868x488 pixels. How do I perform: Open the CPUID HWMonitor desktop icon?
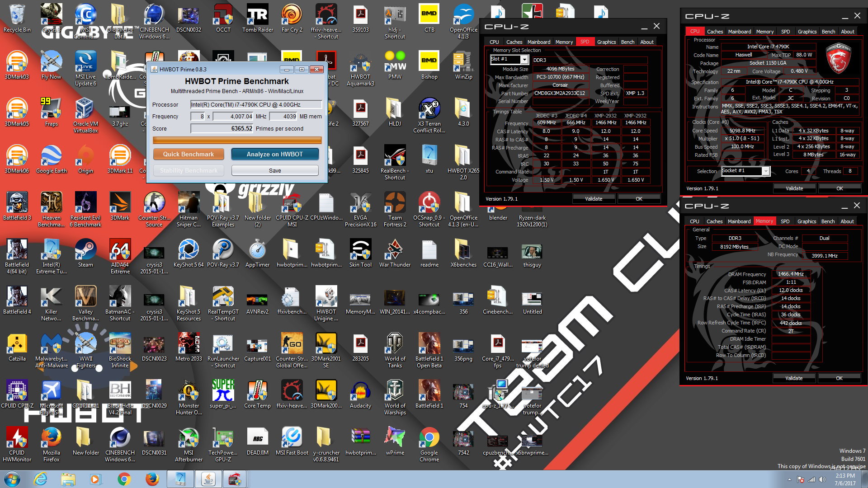click(x=17, y=444)
